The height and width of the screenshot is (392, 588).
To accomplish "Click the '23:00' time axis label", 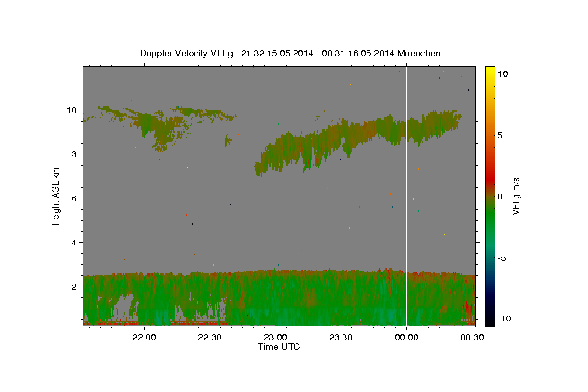I will (275, 337).
